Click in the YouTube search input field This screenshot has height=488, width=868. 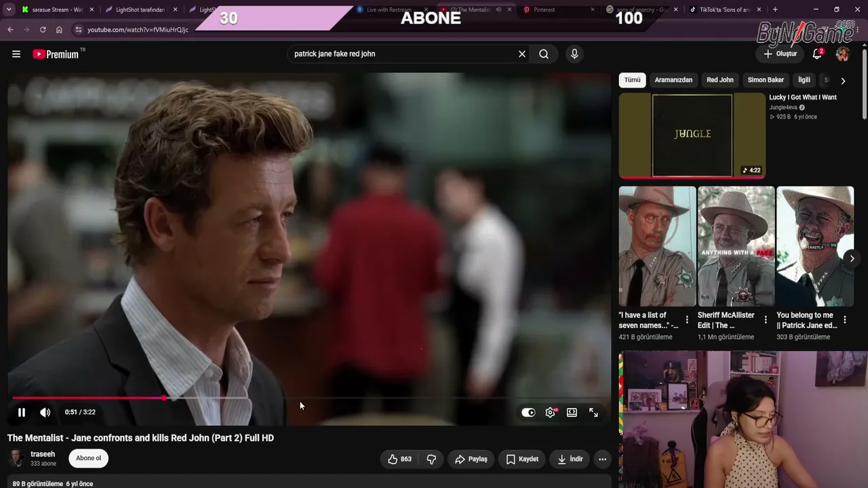pyautogui.click(x=403, y=54)
